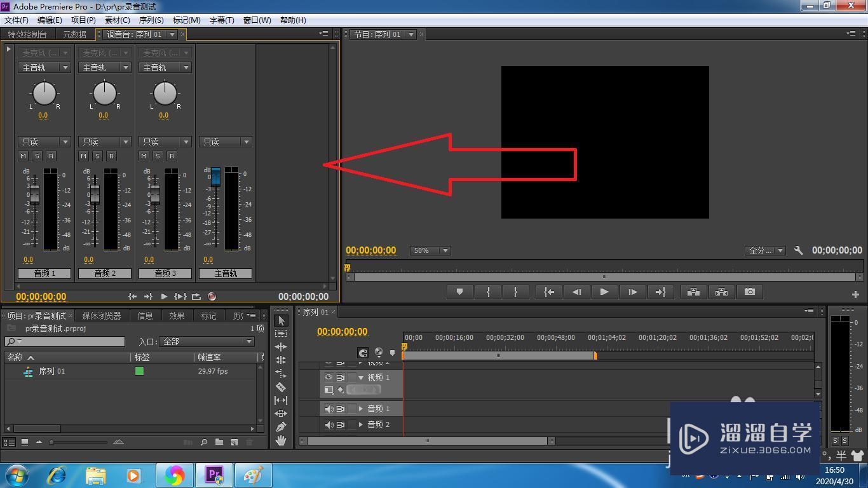
Task: Click the Extract button in Program monitor
Action: pyautogui.click(x=721, y=292)
